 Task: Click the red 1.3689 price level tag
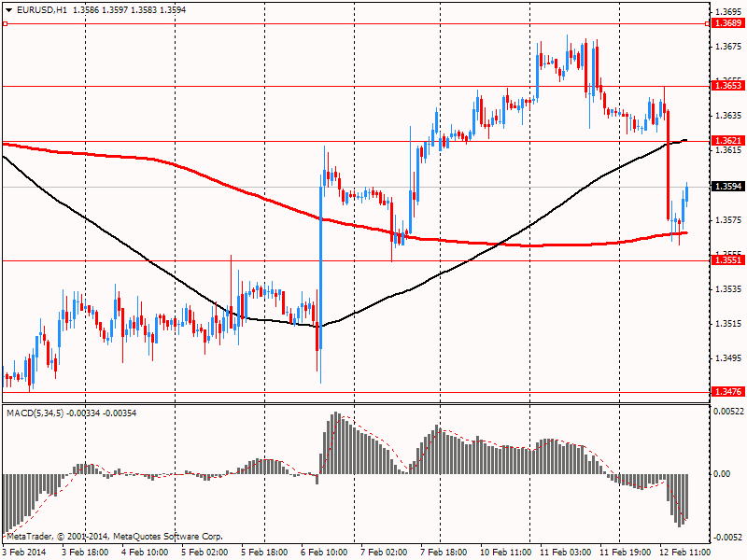tap(728, 23)
